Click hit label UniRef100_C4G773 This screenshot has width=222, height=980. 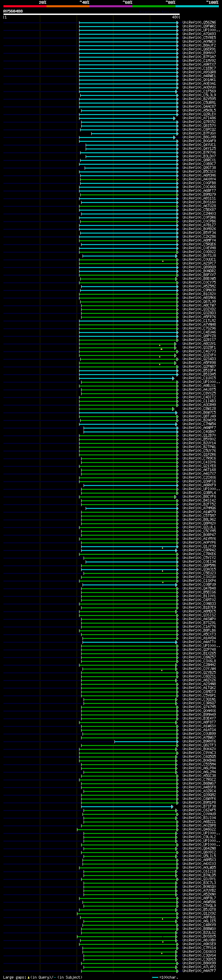click(199, 351)
